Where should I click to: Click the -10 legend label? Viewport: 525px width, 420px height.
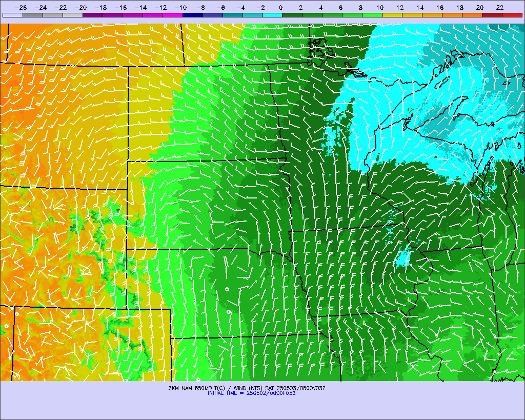[180, 7]
